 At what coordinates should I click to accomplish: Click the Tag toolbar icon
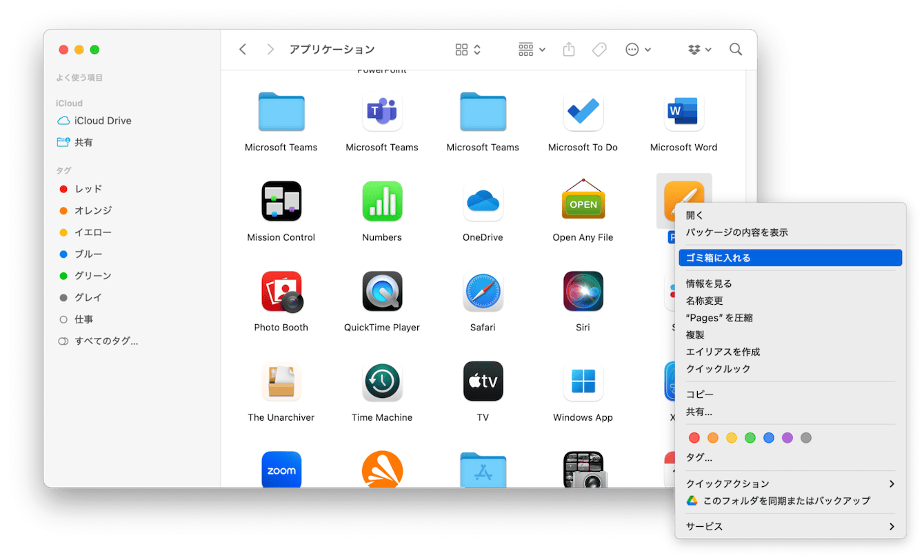click(x=600, y=50)
